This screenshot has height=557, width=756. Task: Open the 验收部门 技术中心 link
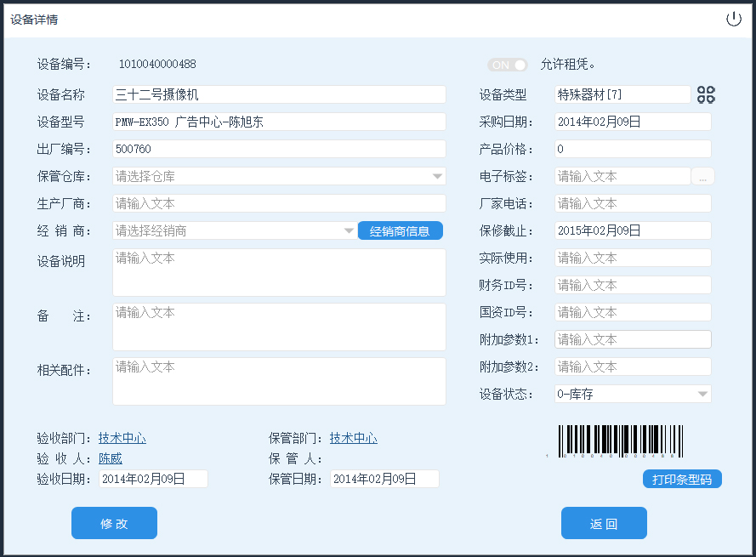point(122,438)
